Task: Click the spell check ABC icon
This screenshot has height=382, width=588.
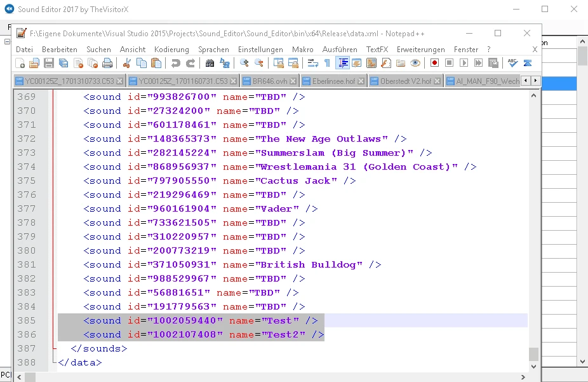Action: (512, 63)
